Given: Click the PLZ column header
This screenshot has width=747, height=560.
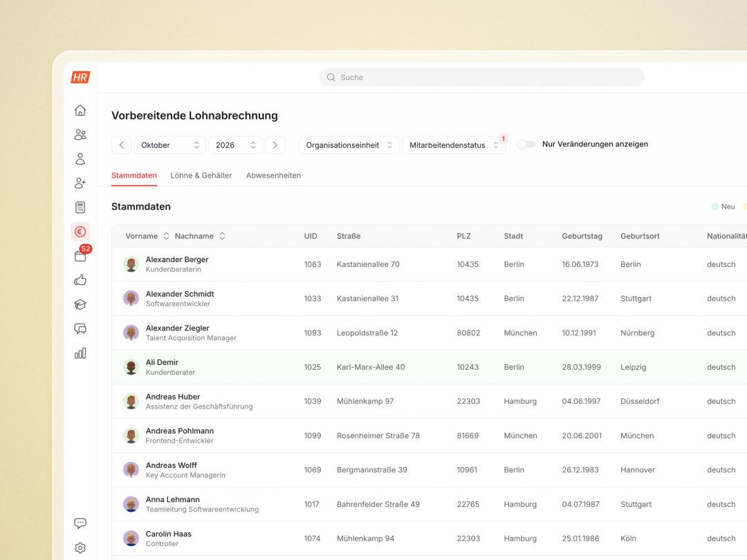Looking at the screenshot, I should click(x=463, y=236).
